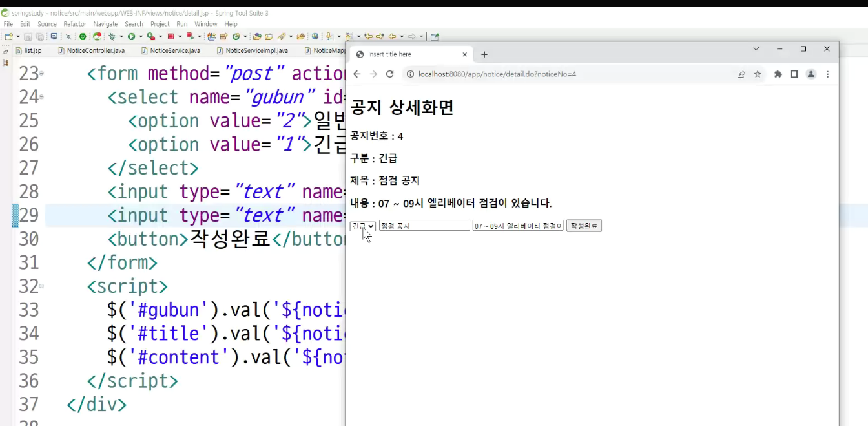Open the Search menu

134,24
